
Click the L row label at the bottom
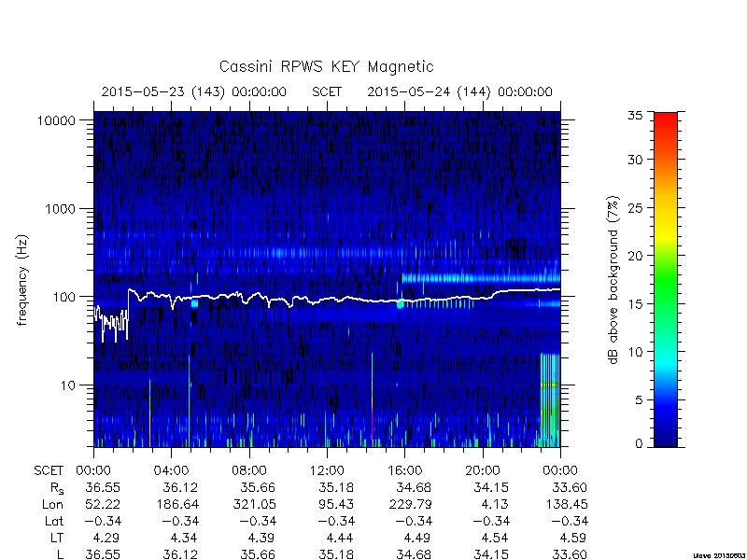pyautogui.click(x=60, y=554)
